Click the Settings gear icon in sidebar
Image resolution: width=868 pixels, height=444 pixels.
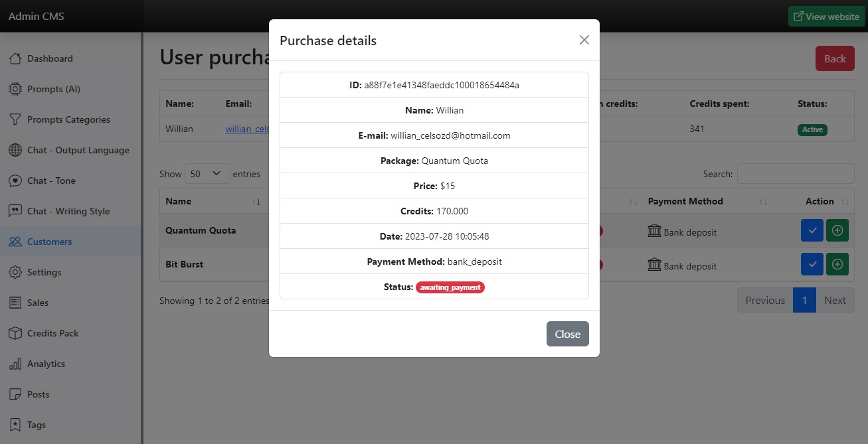pos(15,272)
